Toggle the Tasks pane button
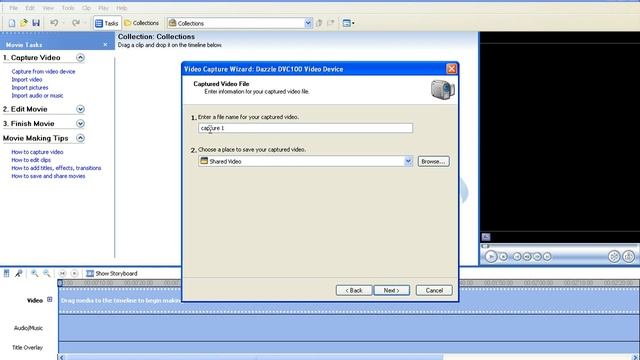Viewport: 640px width, 360px height. click(107, 23)
